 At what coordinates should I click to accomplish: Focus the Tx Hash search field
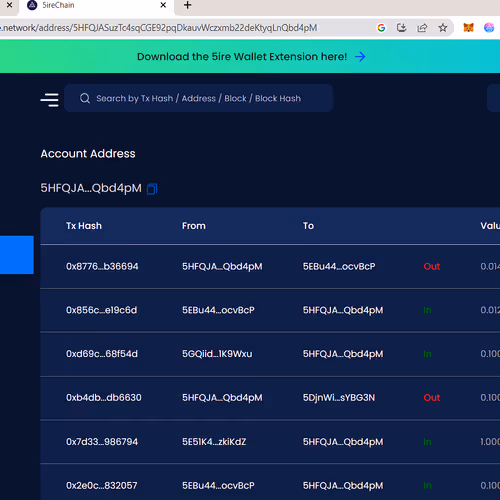pos(199,98)
